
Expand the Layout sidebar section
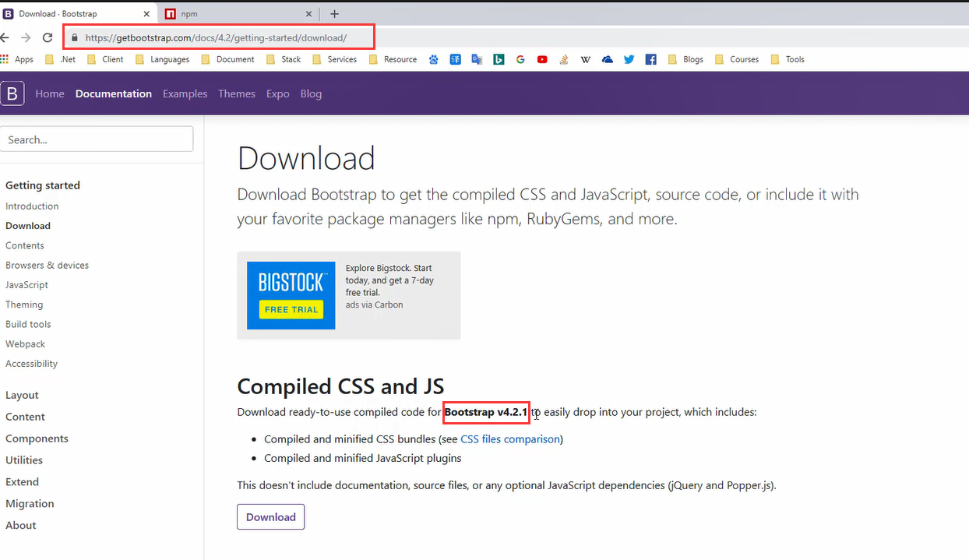[x=22, y=395]
